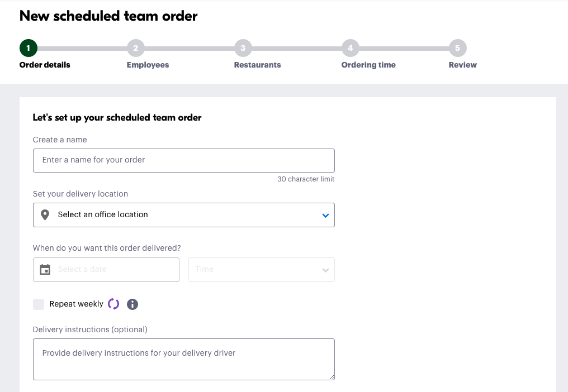568x392 pixels.
Task: Click step 1 circle in progress bar
Action: tap(28, 48)
